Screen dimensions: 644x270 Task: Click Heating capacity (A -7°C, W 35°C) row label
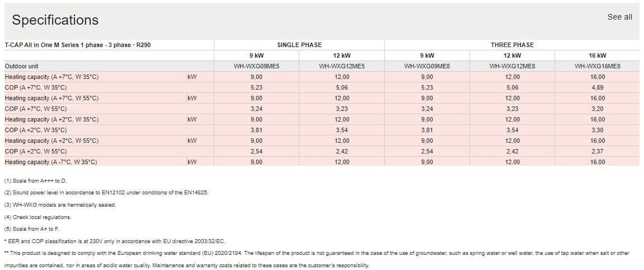pos(51,162)
